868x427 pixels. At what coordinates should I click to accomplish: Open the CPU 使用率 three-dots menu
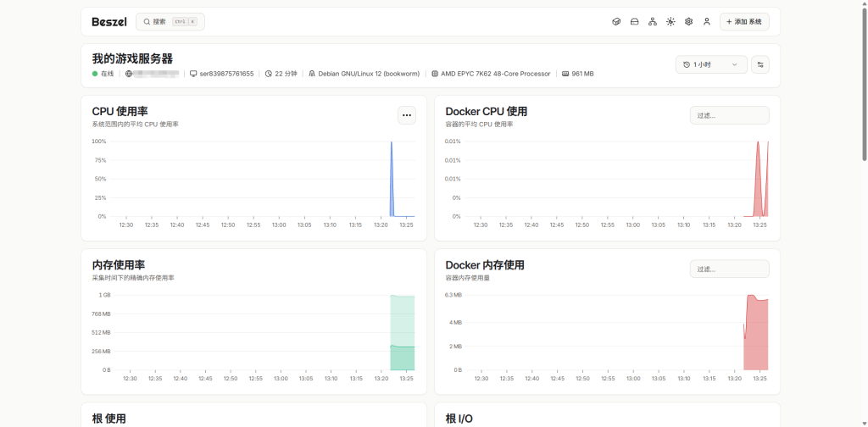[x=407, y=115]
